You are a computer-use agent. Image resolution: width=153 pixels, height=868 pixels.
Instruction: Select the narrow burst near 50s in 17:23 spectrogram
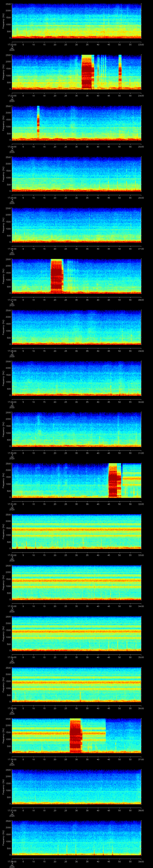pyautogui.click(x=120, y=72)
